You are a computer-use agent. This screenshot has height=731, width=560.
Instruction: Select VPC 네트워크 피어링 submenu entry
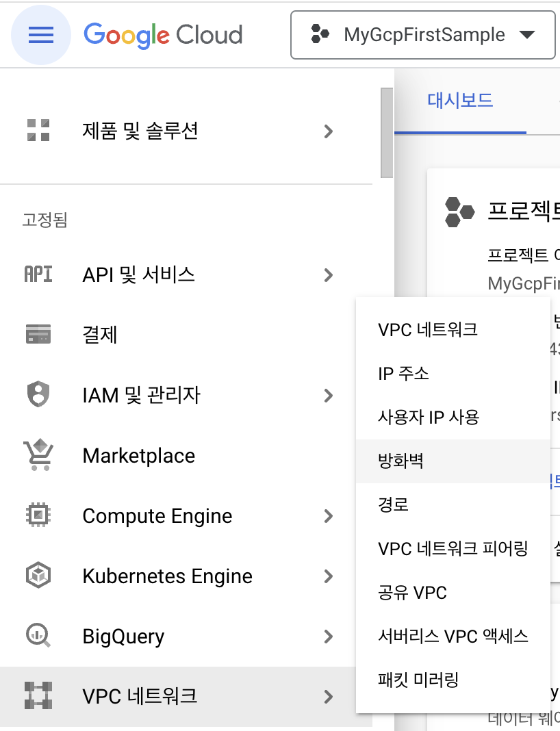point(453,549)
